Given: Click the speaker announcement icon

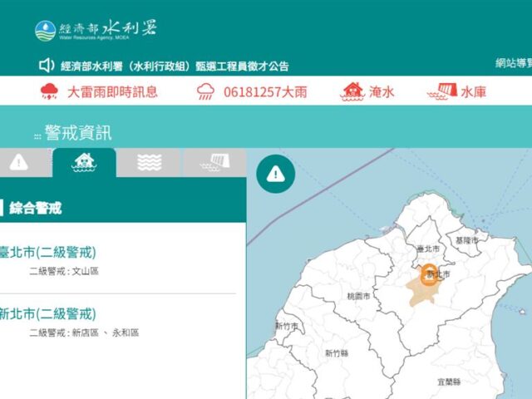Looking at the screenshot, I should click(x=47, y=65).
